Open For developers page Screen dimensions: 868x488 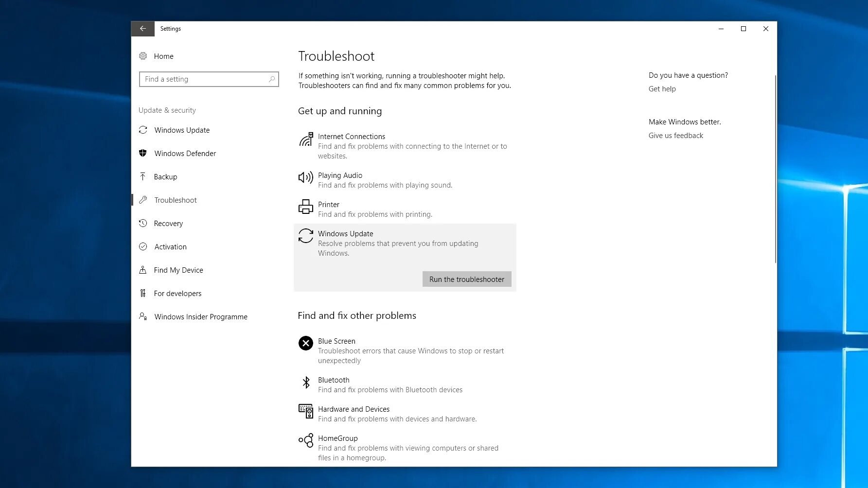coord(177,294)
